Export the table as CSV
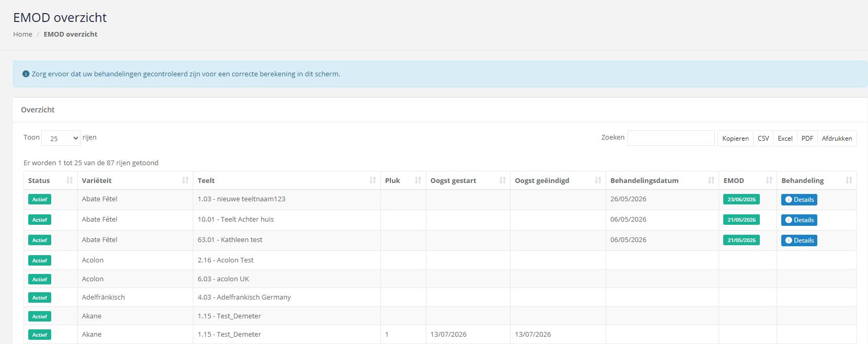 (763, 139)
